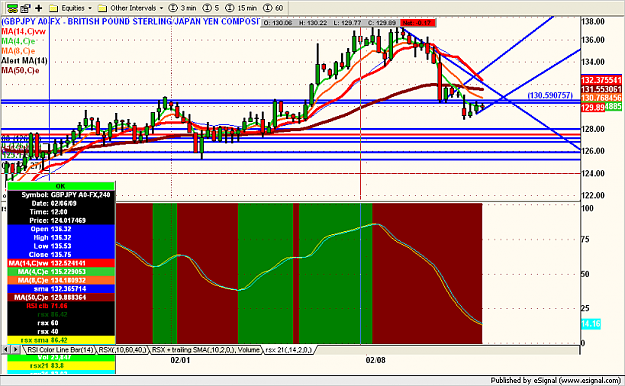Switch chart to 5 interval
Screen dimensions: 625x386
pos(211,8)
